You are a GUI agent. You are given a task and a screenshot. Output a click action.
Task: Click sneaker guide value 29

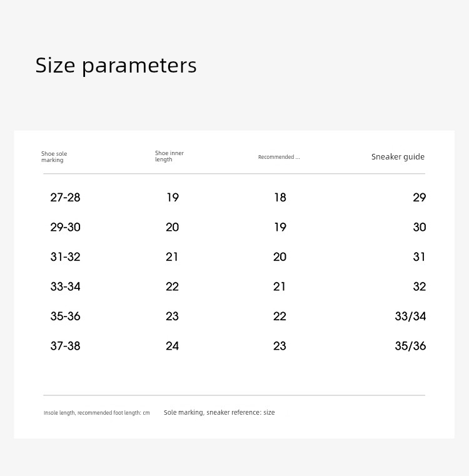coord(419,198)
